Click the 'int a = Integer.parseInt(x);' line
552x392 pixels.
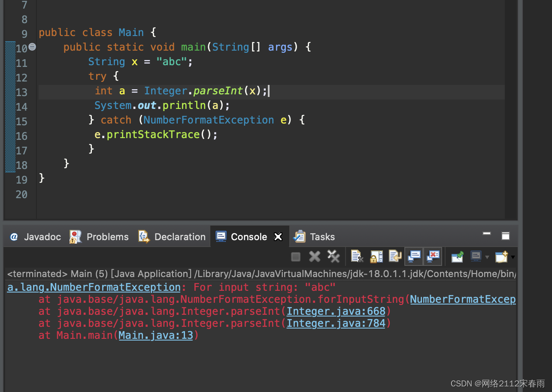pos(181,91)
